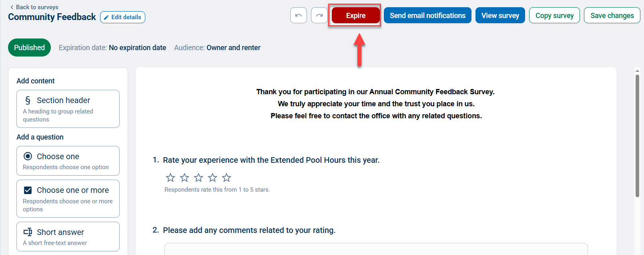This screenshot has height=255, width=644.
Task: Click the Back to surveys chevron
Action: (x=12, y=7)
